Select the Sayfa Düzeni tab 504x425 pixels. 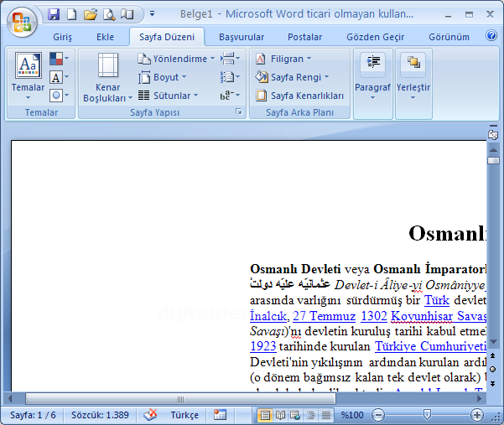[x=167, y=37]
